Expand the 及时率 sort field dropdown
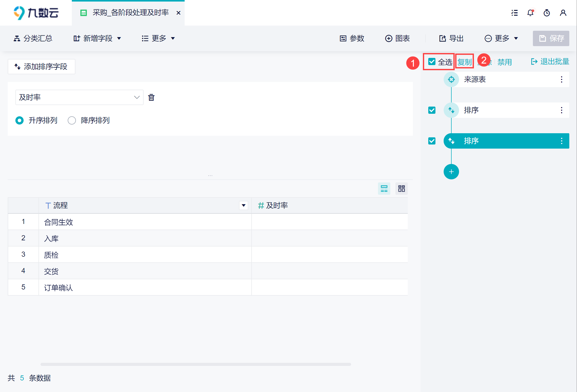The image size is (577, 392). 137,97
